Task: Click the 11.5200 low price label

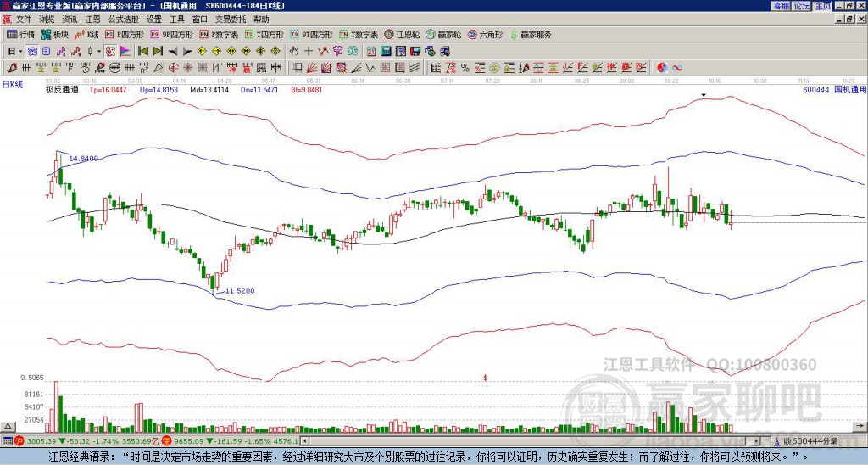Action: [240, 290]
